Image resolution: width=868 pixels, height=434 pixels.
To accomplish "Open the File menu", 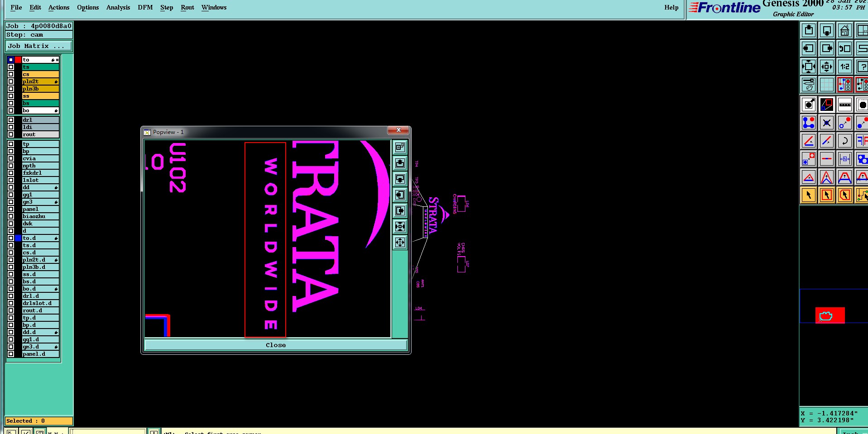I will pos(16,7).
